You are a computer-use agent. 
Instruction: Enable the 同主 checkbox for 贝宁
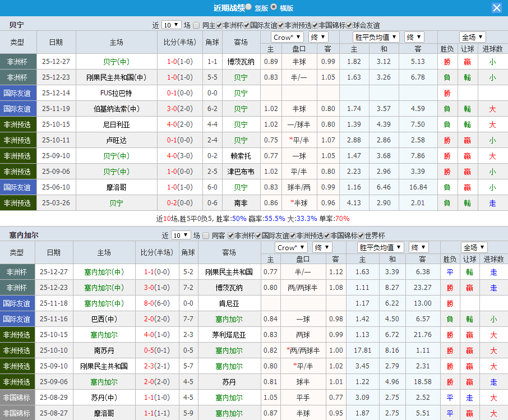tap(197, 22)
